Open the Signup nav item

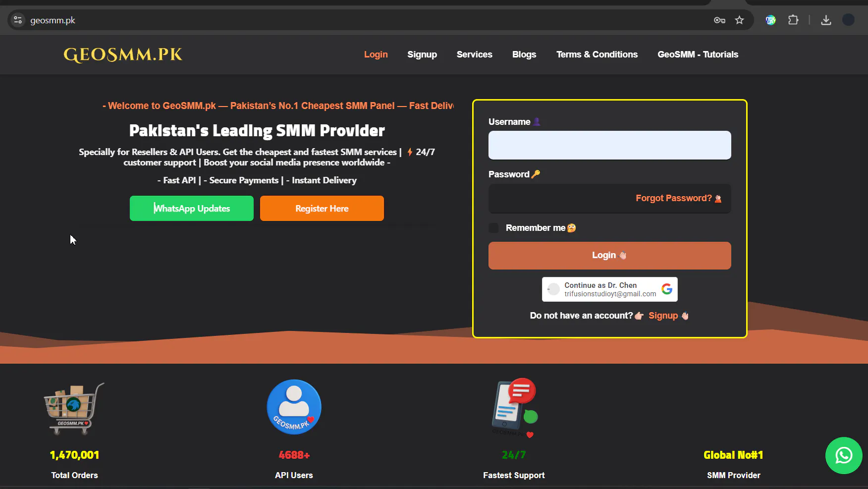point(422,54)
